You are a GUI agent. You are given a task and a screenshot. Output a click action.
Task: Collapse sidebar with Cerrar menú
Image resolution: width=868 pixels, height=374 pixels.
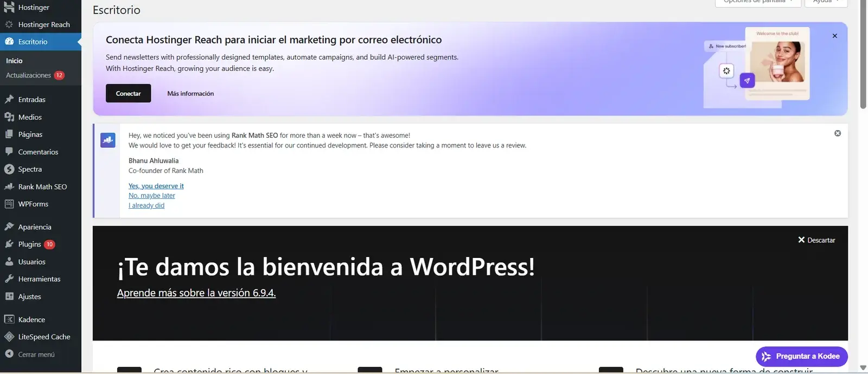[x=41, y=354]
